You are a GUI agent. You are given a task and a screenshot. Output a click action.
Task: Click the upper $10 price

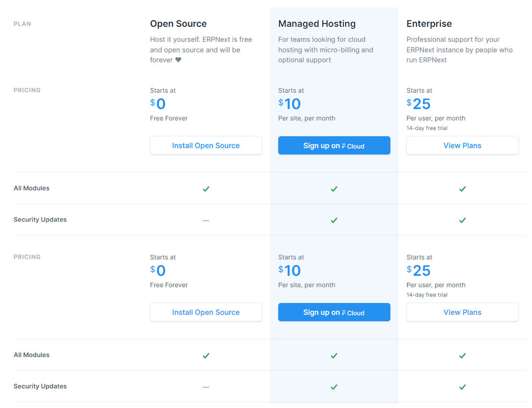click(x=290, y=104)
